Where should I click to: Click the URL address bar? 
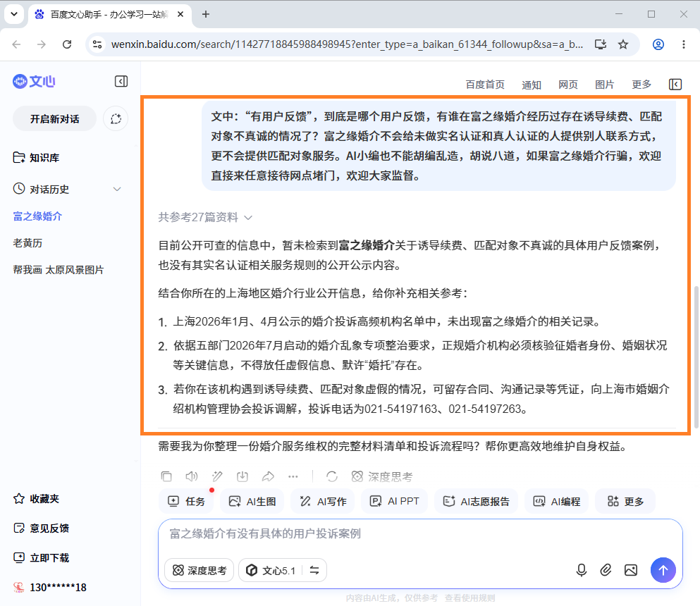click(347, 44)
